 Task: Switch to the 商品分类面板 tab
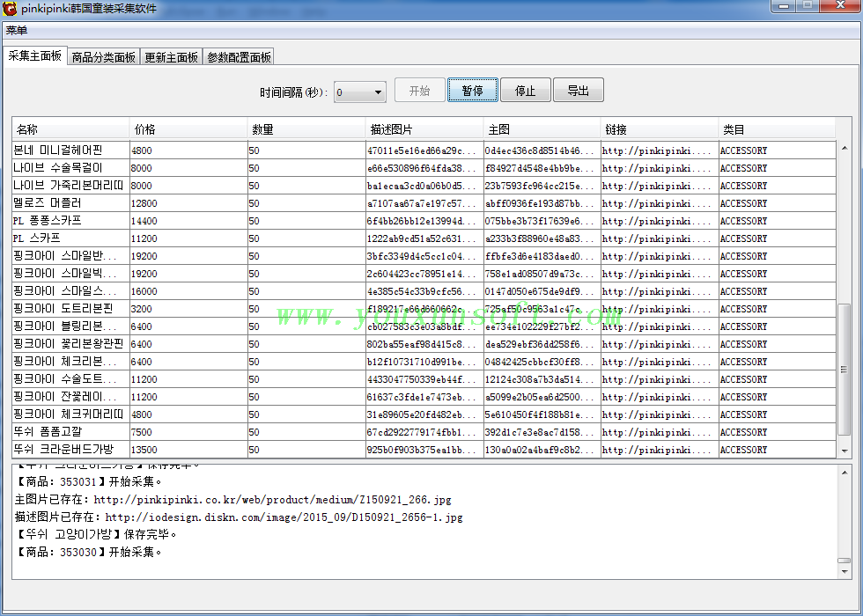tap(104, 57)
